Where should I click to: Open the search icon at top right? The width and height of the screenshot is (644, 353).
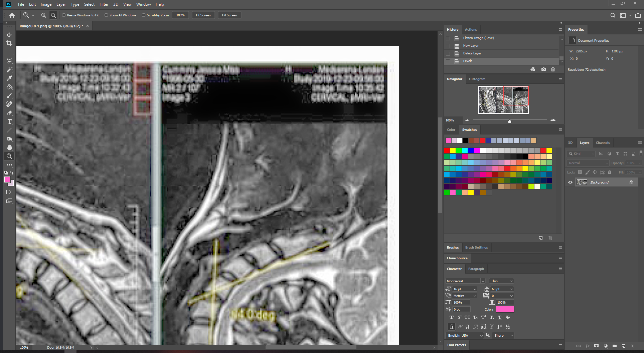tap(613, 15)
